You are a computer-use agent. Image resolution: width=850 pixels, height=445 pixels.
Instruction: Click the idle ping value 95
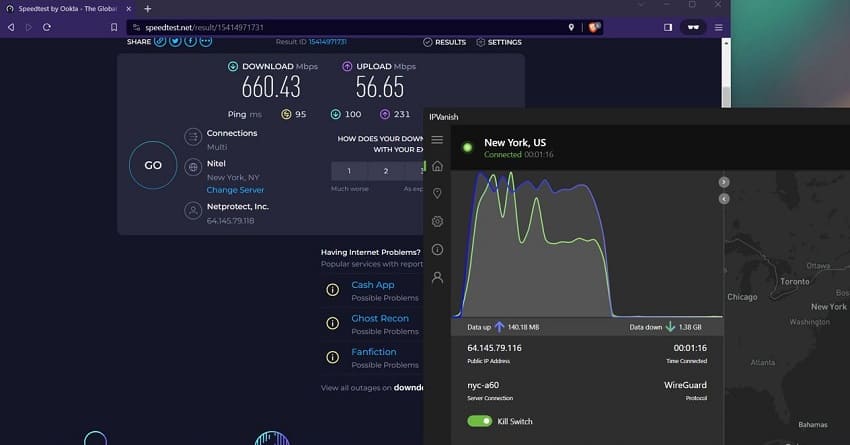[x=300, y=114]
